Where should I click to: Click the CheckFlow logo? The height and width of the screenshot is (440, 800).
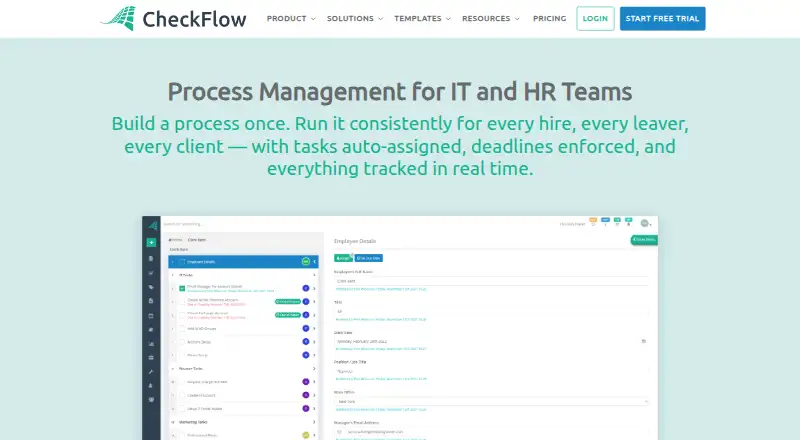point(173,19)
